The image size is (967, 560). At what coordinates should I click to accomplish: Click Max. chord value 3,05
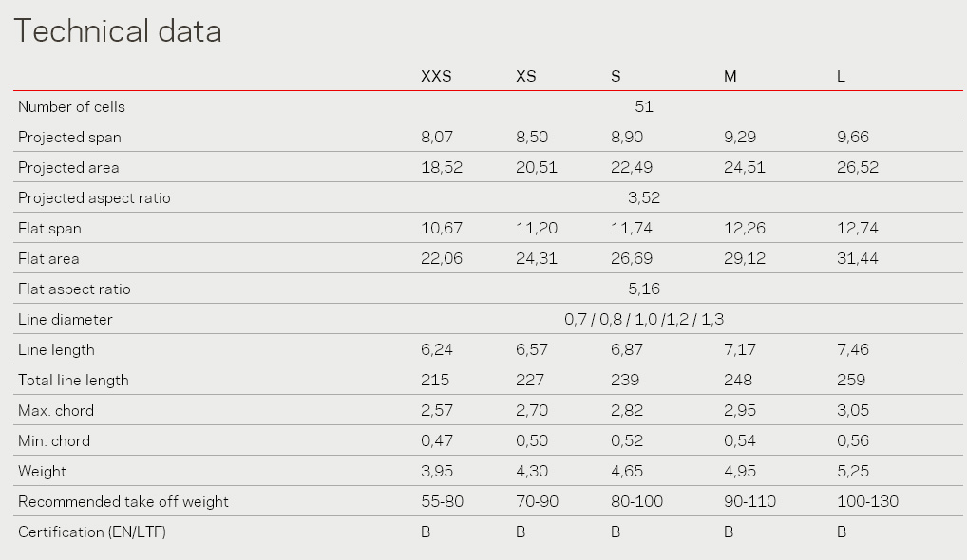point(853,410)
